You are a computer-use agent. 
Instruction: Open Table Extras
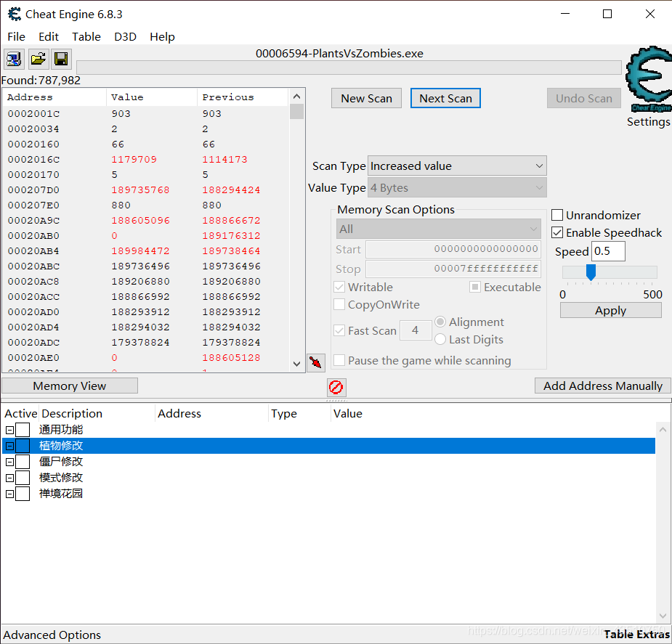(x=636, y=634)
